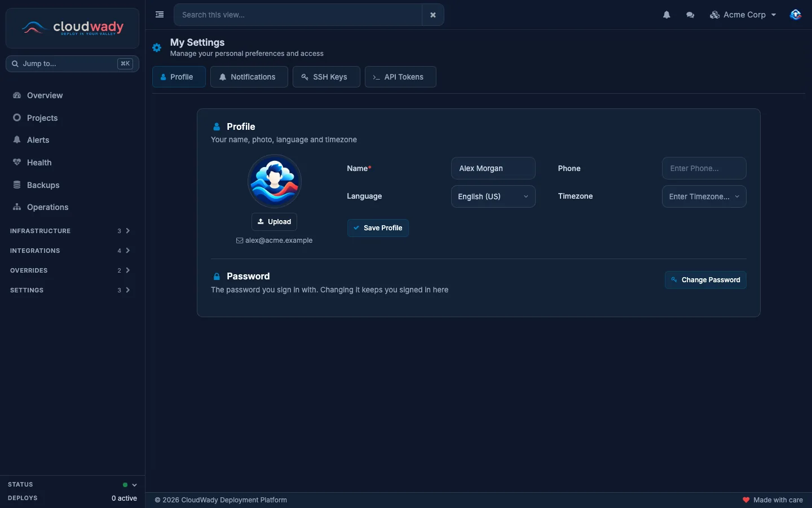Click the CloudWady logo

(x=72, y=28)
